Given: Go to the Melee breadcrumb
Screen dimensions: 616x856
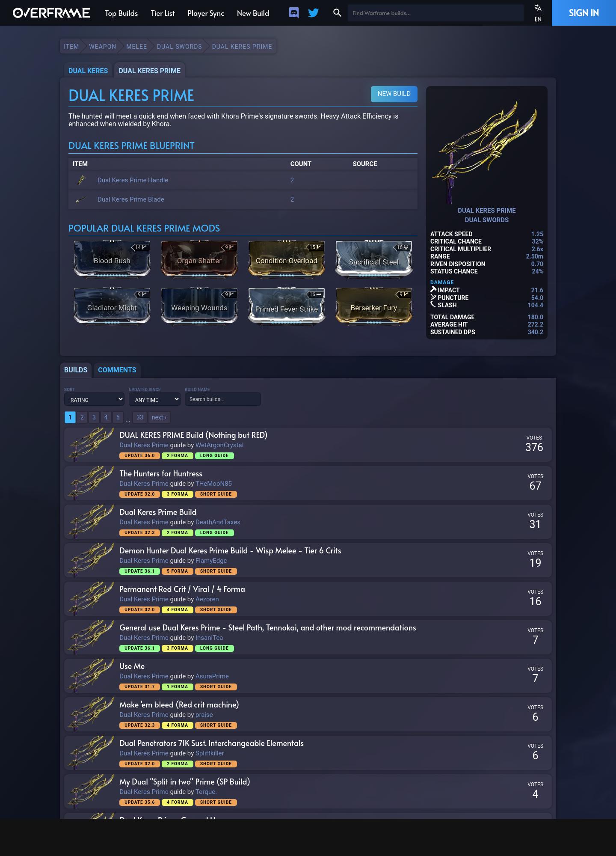Looking at the screenshot, I should pyautogui.click(x=136, y=47).
